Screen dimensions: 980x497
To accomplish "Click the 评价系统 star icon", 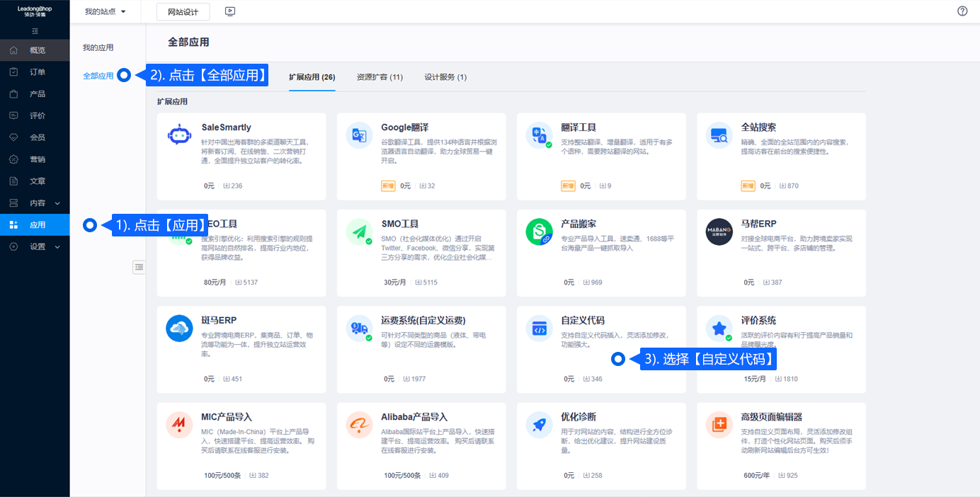I will [719, 329].
